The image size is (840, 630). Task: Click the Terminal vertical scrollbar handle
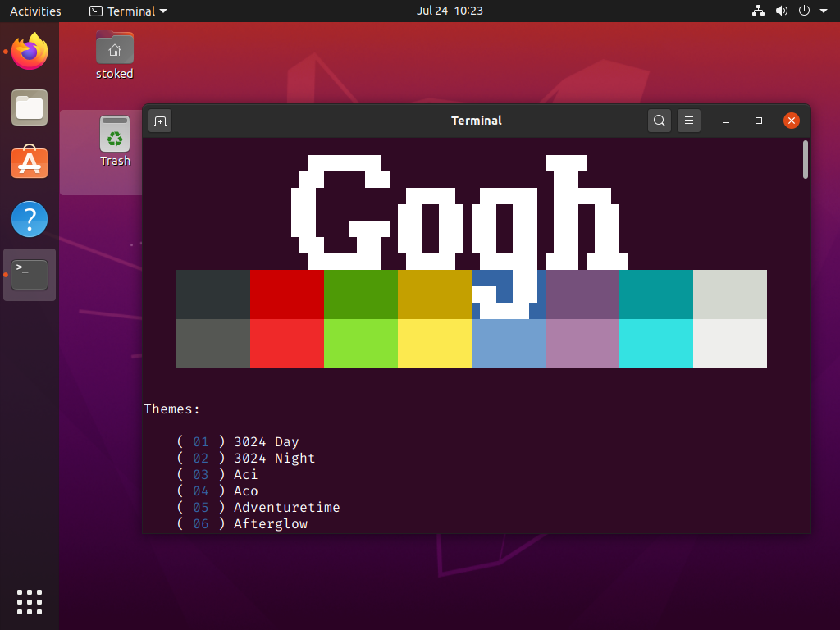[x=806, y=159]
